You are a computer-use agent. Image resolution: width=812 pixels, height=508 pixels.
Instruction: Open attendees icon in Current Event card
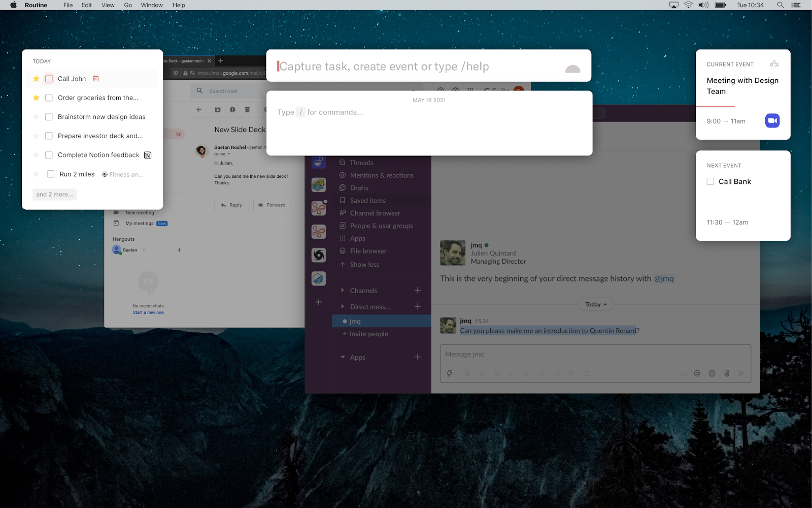[x=774, y=64]
